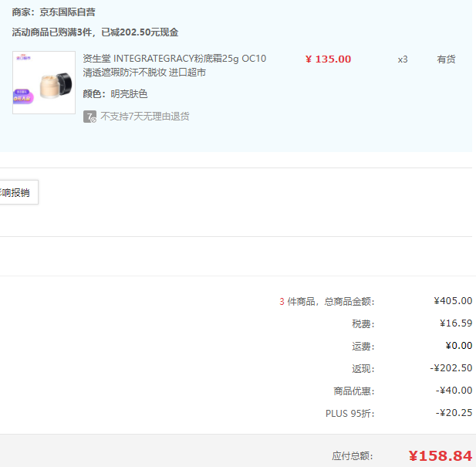Click the 7-day no-return policy icon
The height and width of the screenshot is (467, 476).
coord(89,117)
